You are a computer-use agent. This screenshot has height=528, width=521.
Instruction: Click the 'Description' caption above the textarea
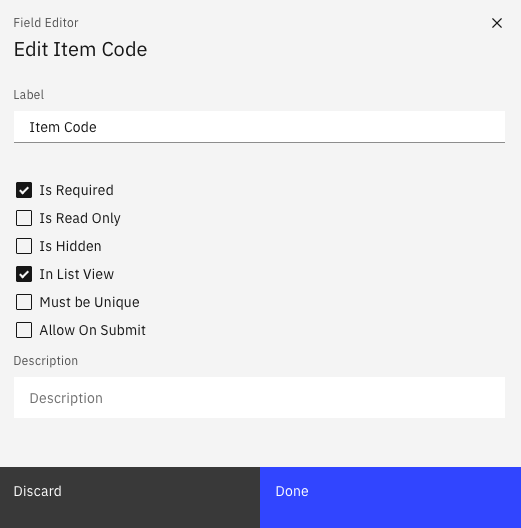click(x=46, y=361)
